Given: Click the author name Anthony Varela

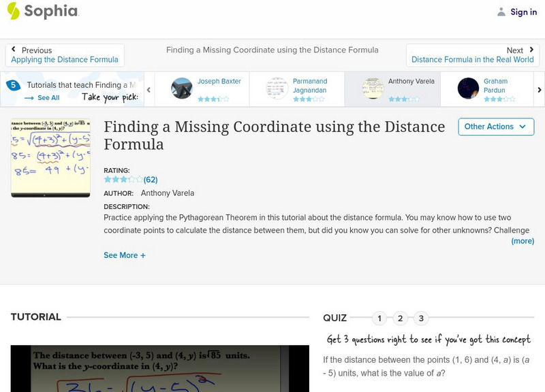Looking at the screenshot, I should (168, 193).
